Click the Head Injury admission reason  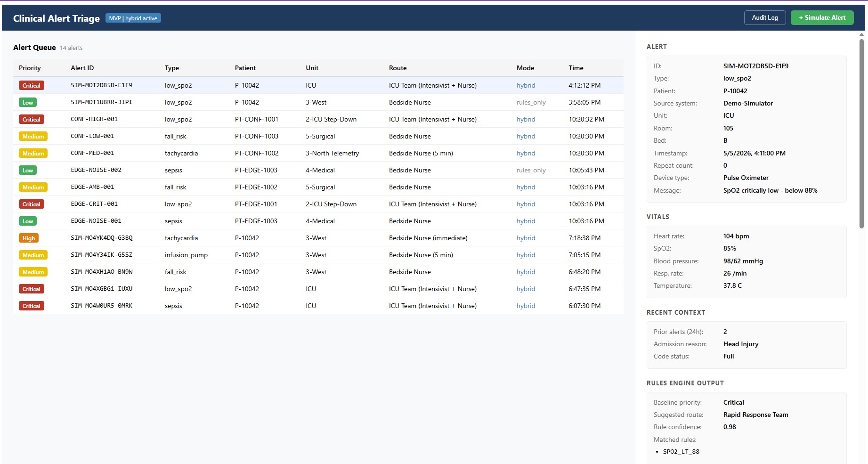tap(741, 344)
